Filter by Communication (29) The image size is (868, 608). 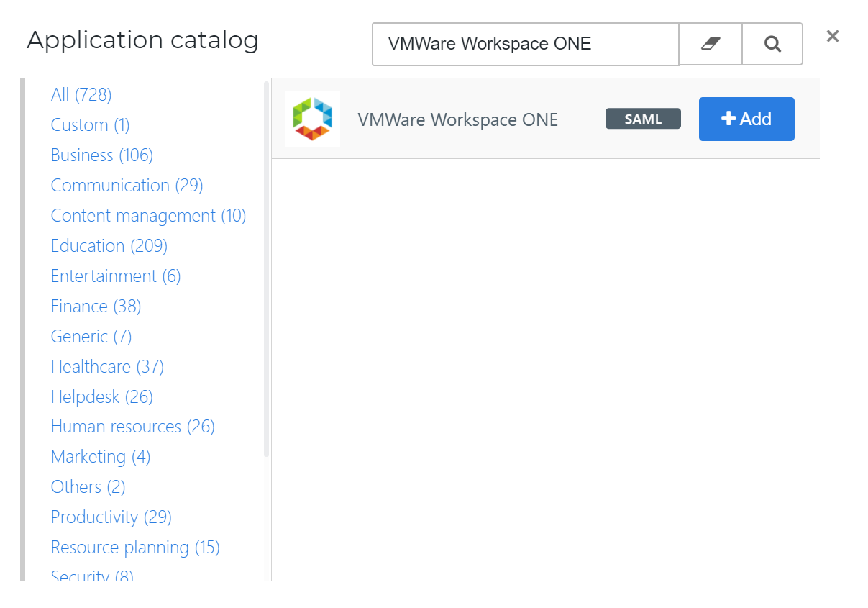click(127, 185)
